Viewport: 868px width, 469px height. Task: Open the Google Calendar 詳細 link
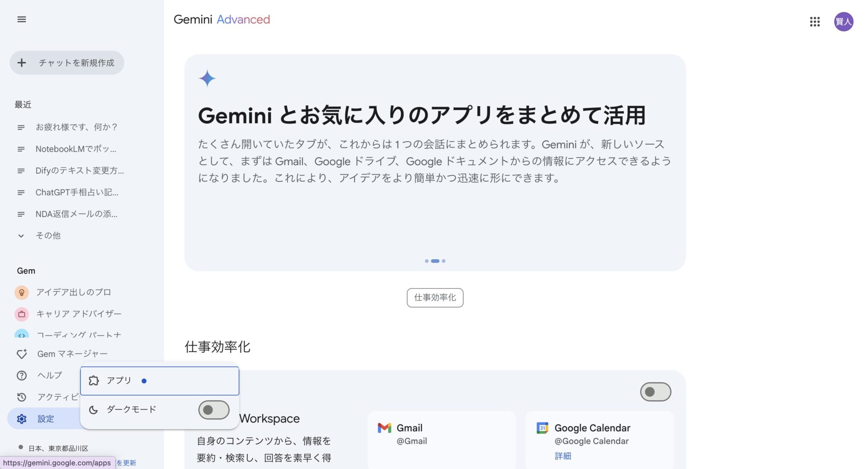click(563, 456)
